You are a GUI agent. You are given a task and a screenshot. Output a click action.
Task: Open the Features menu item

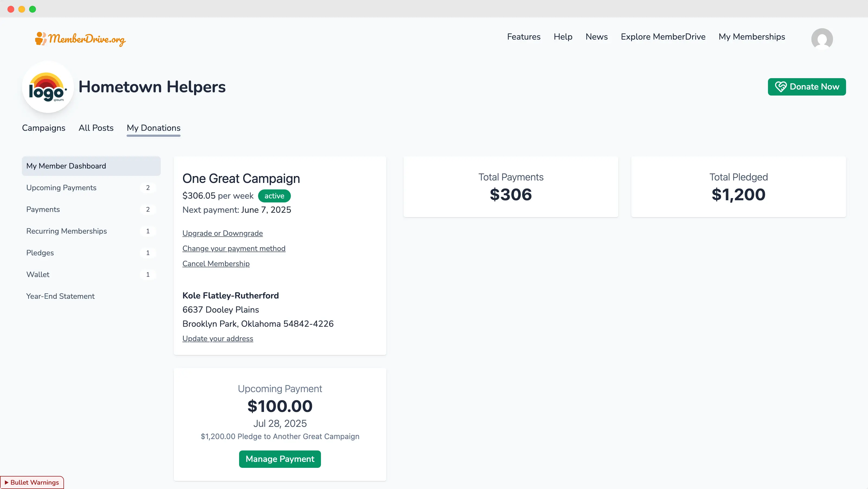(x=523, y=37)
